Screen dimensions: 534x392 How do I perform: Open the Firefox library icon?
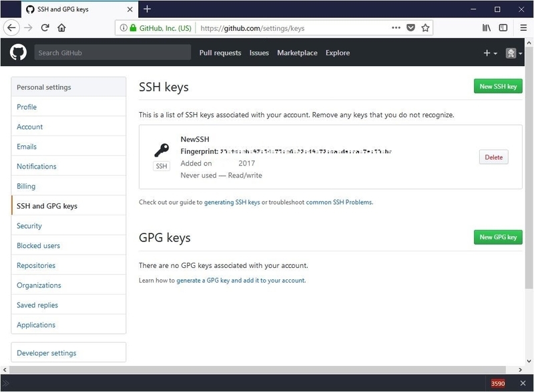point(487,28)
